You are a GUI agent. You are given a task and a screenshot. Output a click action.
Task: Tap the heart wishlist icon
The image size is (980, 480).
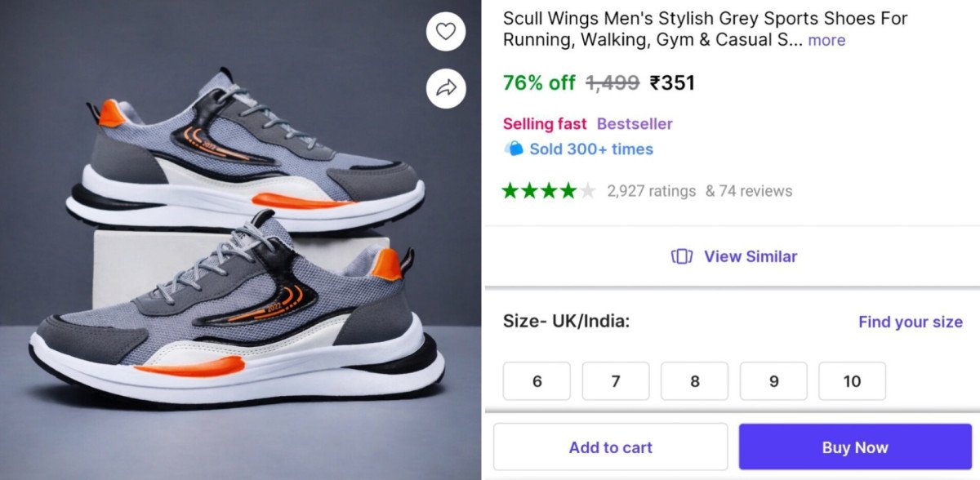[445, 32]
